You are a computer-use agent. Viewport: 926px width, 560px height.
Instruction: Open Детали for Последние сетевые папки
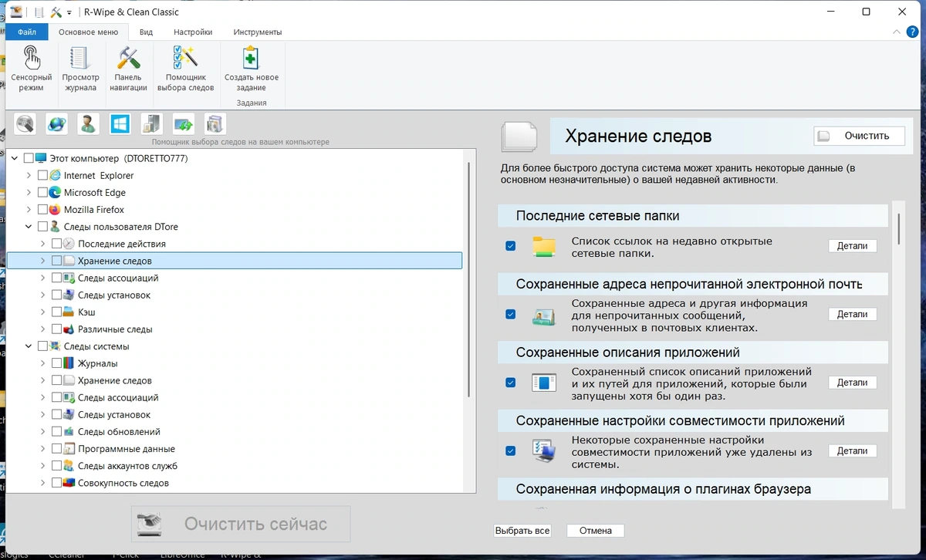853,246
